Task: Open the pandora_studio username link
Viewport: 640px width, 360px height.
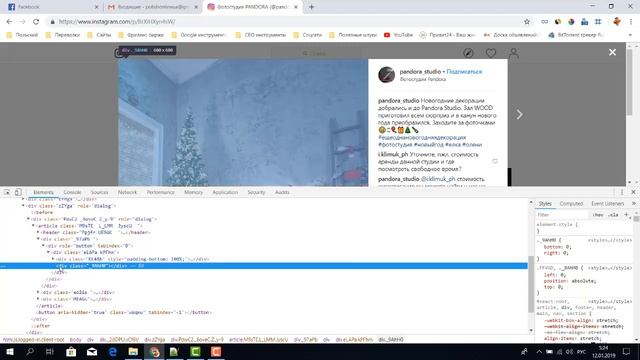Action: [x=420, y=71]
